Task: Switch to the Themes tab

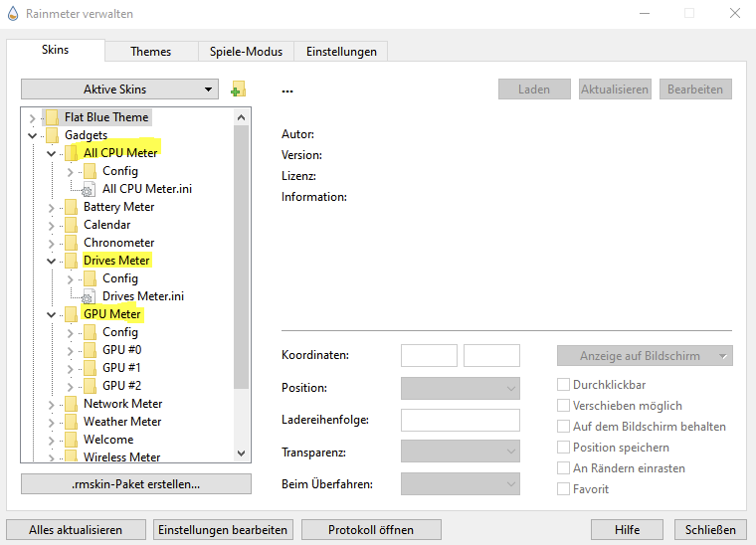Action: (x=151, y=52)
